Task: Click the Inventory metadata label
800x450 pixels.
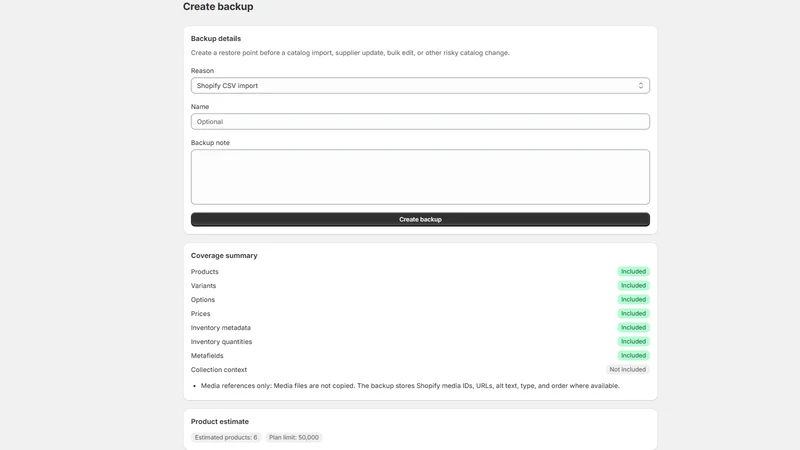Action: (221, 328)
